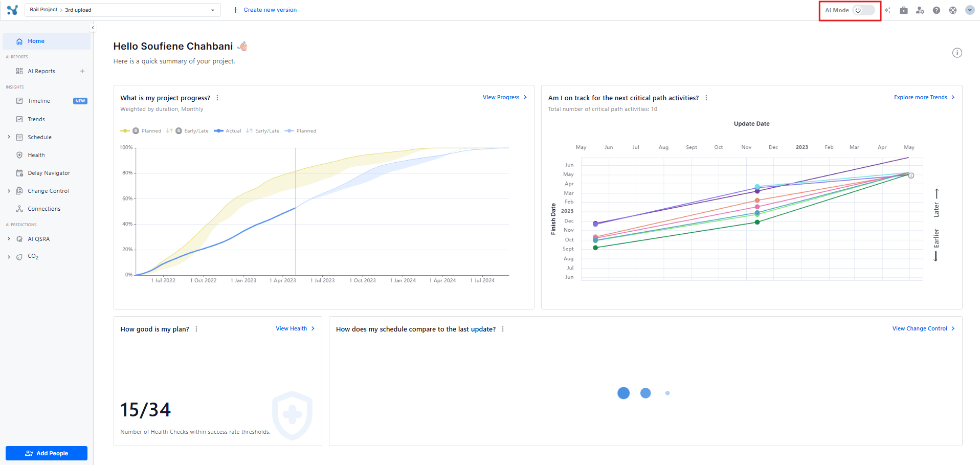This screenshot has height=465, width=980.
Task: Click the SC user avatar
Action: point(970,10)
